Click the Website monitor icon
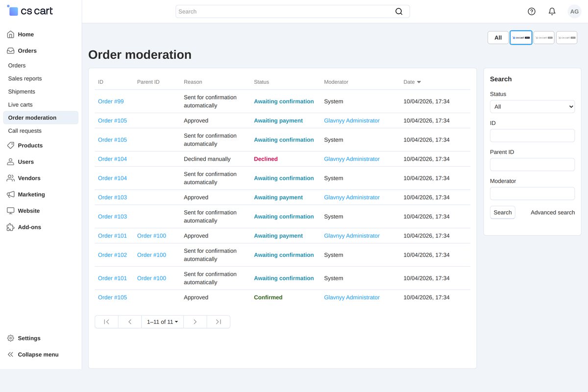Image resolution: width=588 pixels, height=392 pixels. click(10, 211)
